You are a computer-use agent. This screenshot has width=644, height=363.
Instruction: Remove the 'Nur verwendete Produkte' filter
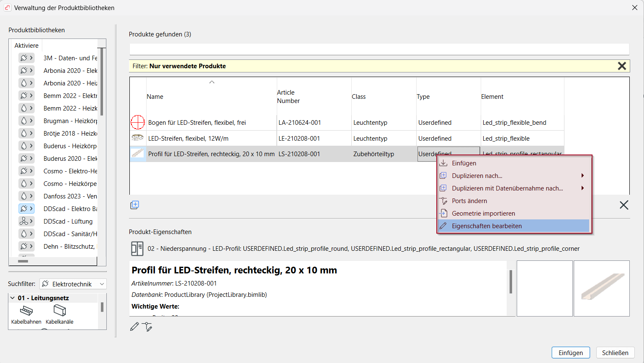click(x=622, y=66)
